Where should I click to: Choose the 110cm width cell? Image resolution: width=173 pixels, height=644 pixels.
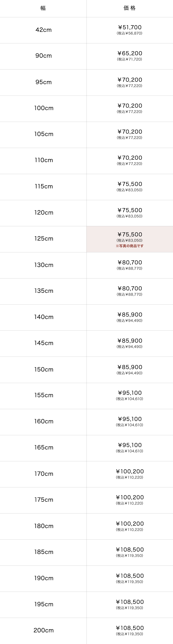pos(44,160)
